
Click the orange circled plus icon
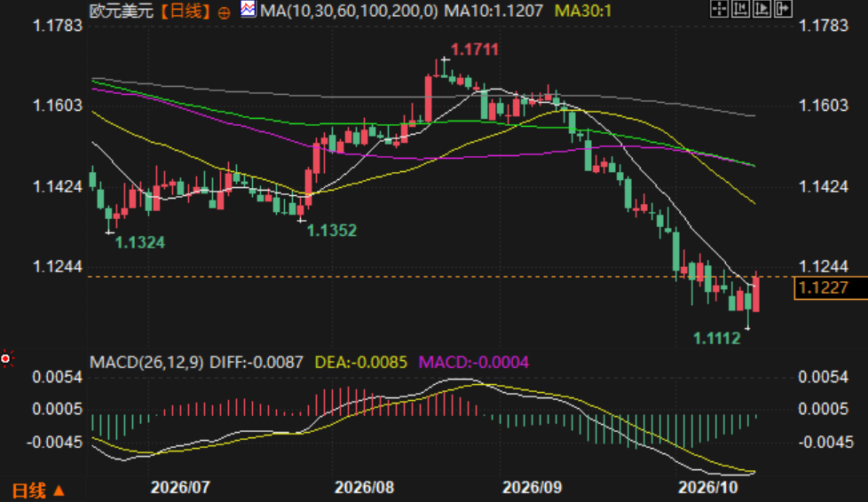pos(225,12)
